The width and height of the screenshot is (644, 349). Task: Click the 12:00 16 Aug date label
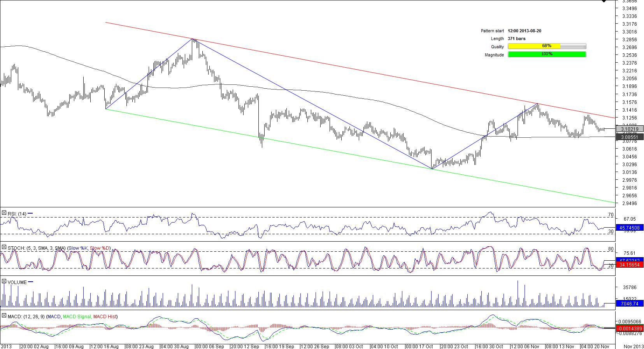(105, 346)
